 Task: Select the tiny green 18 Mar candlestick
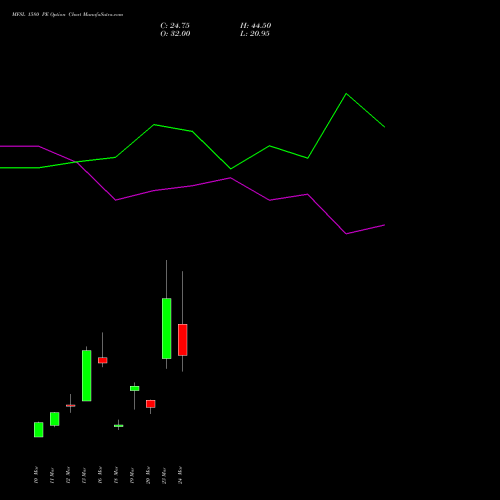(119, 426)
